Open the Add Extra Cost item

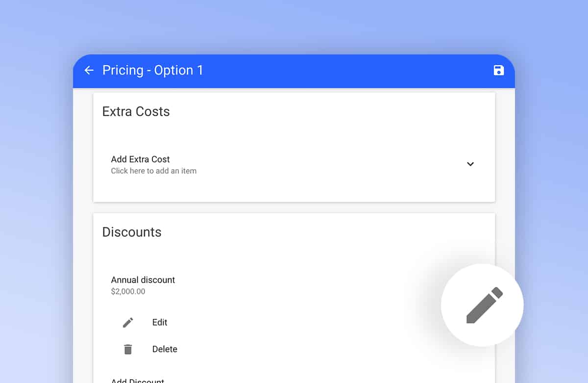(x=140, y=159)
